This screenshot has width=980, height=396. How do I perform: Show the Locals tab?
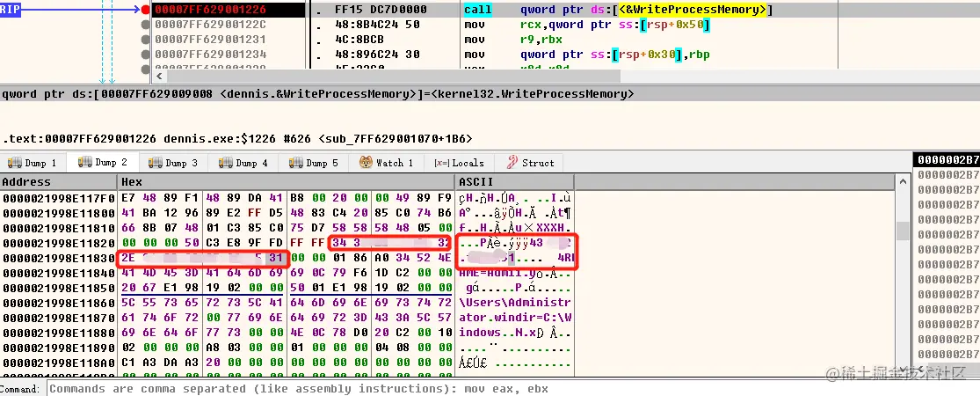459,163
